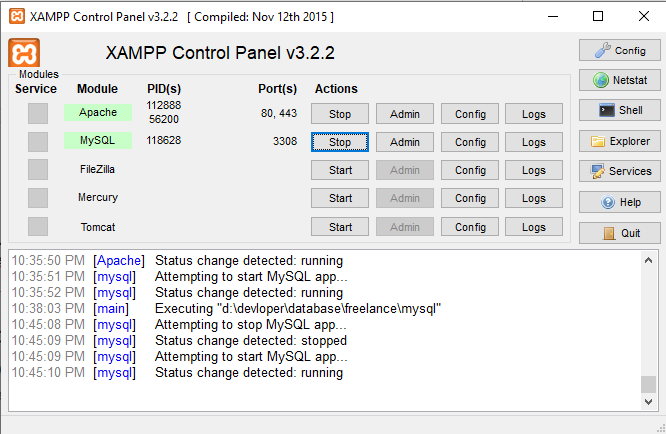Screen dimensions: 666x434
Task: Click the Actions column header
Action: (336, 89)
